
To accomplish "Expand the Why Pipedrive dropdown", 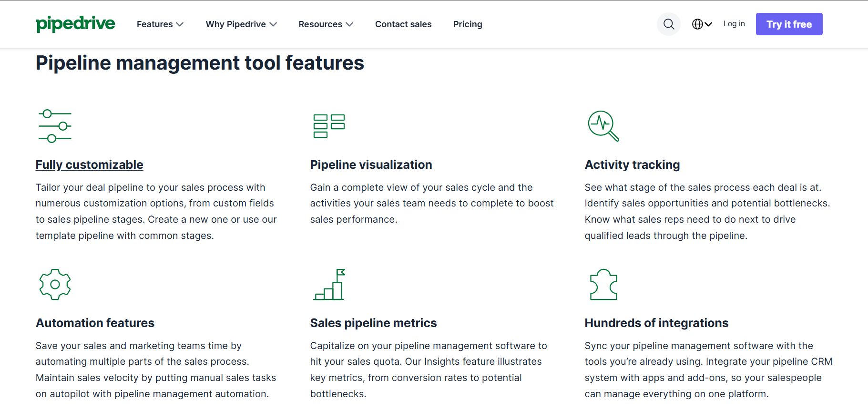I will tap(241, 24).
